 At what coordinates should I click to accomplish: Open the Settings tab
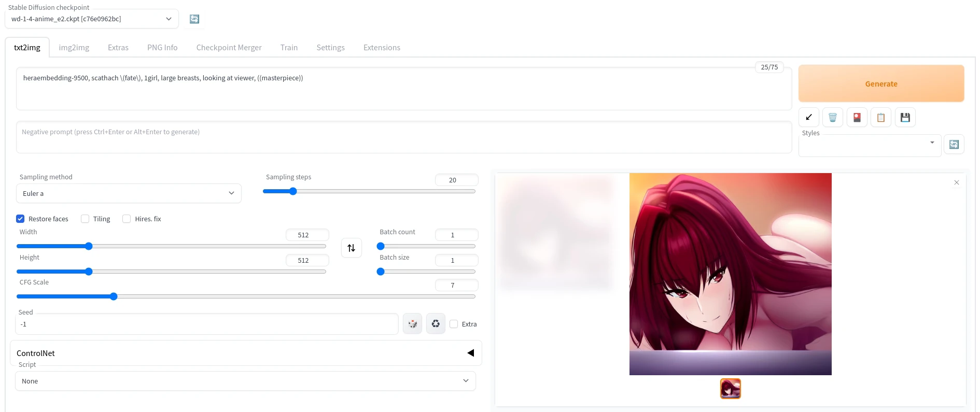[331, 48]
